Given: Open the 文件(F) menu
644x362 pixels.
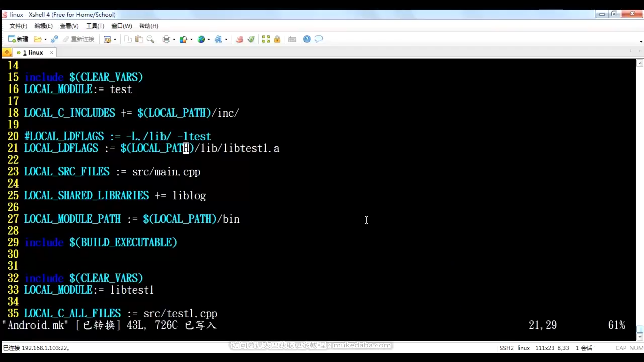Looking at the screenshot, I should point(18,26).
